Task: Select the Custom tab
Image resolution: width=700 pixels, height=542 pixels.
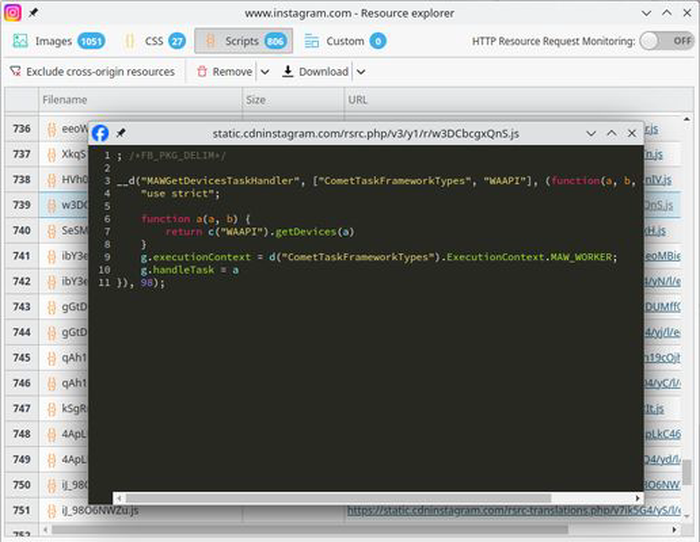Action: pos(344,41)
